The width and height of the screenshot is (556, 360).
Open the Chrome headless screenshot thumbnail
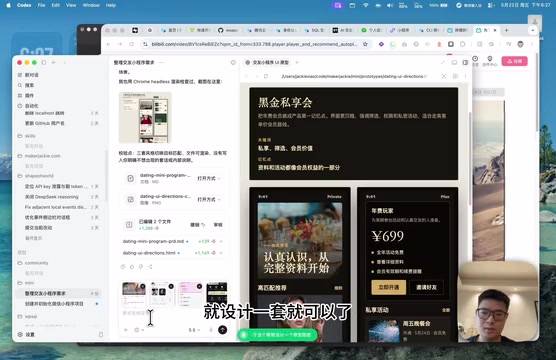(145, 117)
